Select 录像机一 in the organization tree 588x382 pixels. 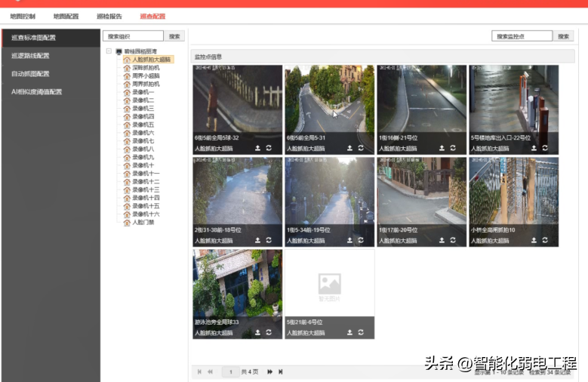point(143,92)
